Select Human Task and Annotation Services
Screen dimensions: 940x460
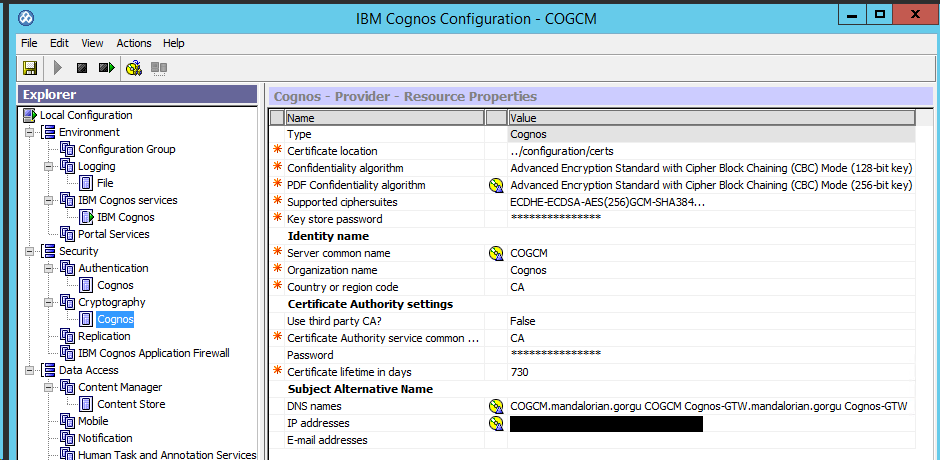coord(167,455)
